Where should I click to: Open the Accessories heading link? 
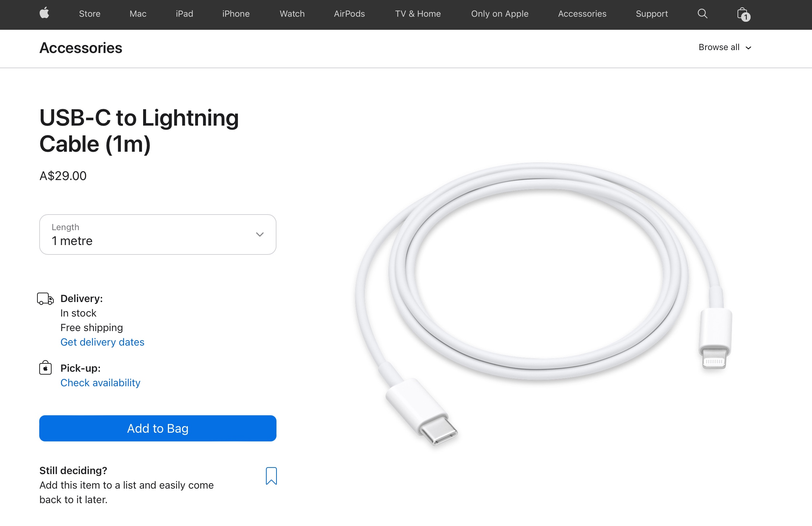pos(81,48)
